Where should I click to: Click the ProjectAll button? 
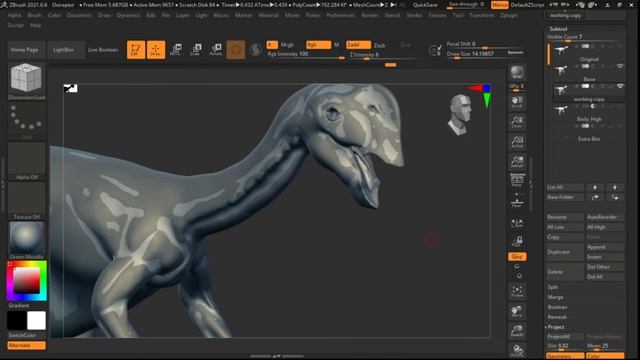pyautogui.click(x=565, y=337)
